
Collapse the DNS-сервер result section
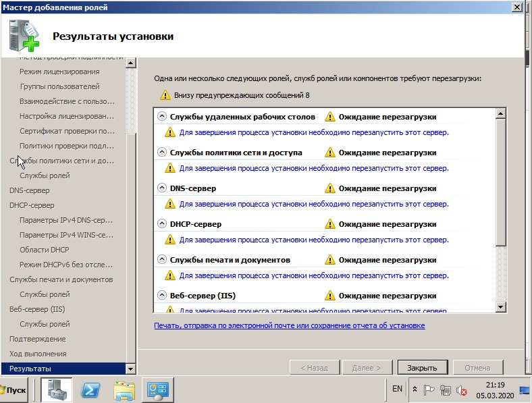162,188
